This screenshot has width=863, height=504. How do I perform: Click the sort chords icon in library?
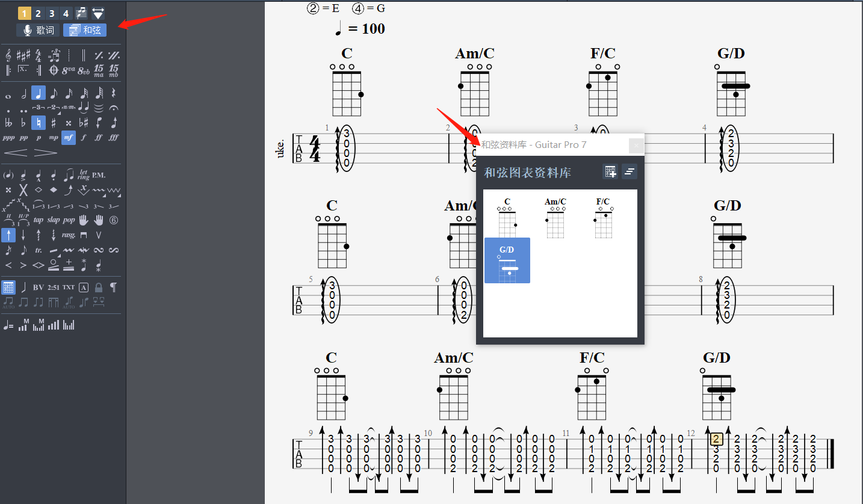click(629, 172)
